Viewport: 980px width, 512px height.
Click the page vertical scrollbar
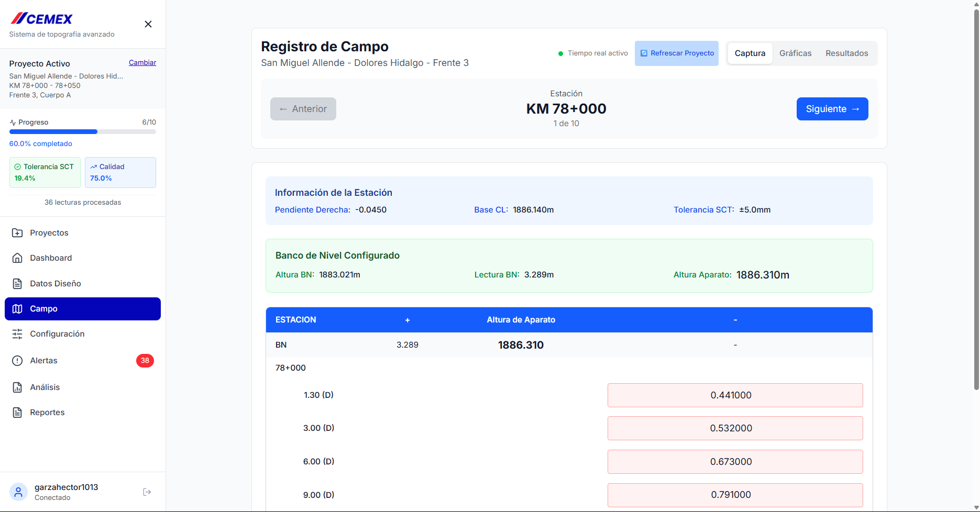[976, 199]
